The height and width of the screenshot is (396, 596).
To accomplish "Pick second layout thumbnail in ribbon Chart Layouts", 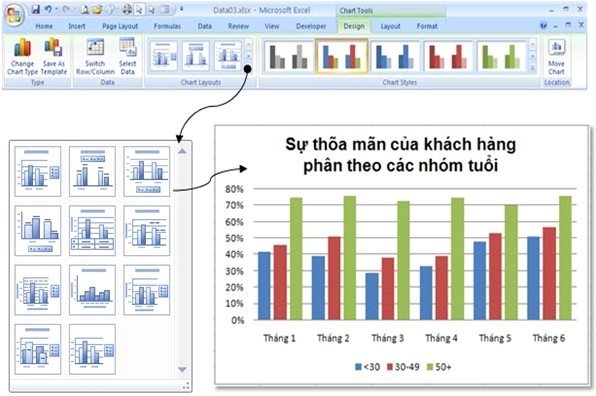I will [196, 56].
